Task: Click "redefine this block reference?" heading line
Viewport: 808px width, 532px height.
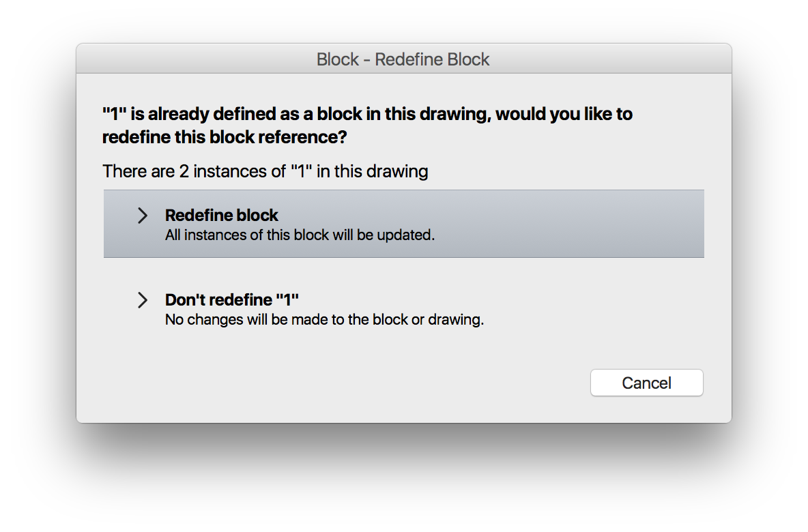Action: pyautogui.click(x=225, y=137)
